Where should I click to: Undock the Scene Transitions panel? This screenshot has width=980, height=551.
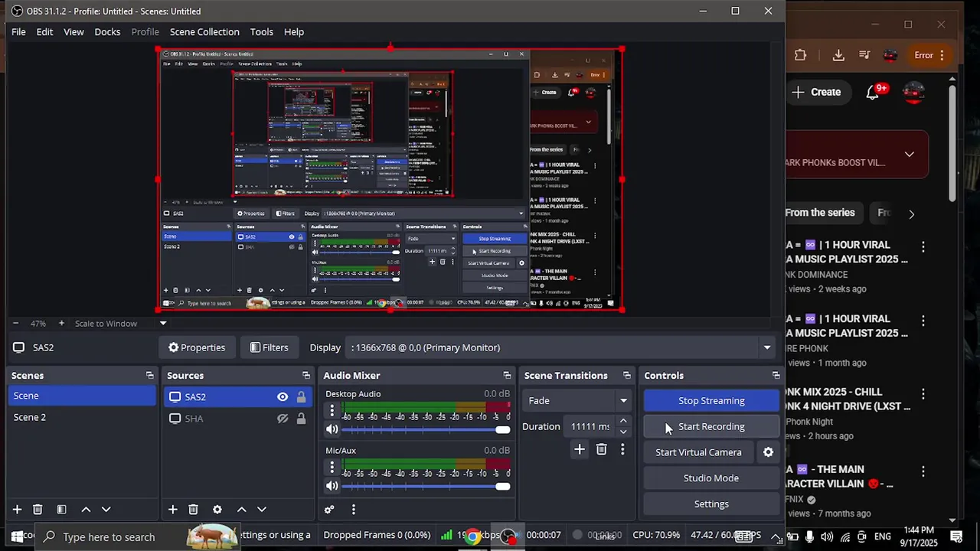click(x=627, y=376)
